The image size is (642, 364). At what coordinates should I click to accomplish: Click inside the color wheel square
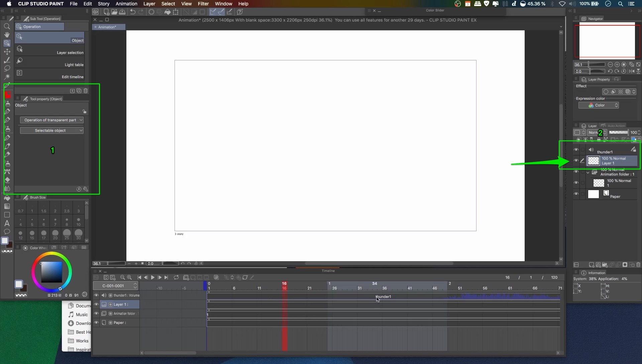pyautogui.click(x=51, y=272)
